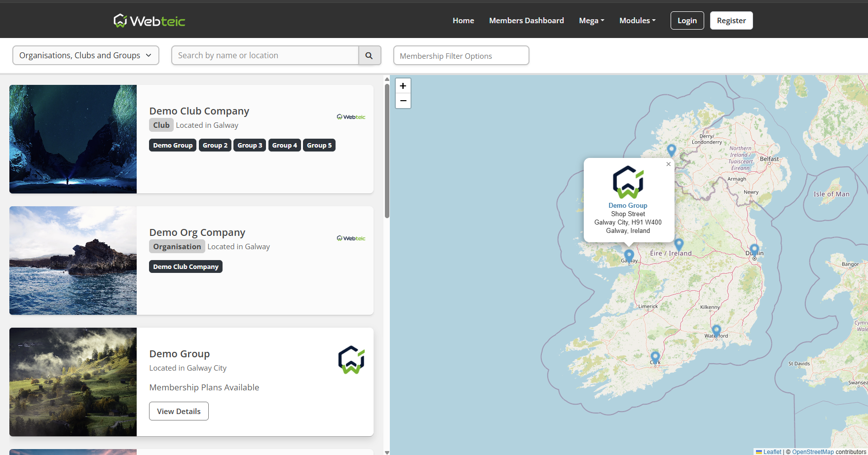Click the Club type badge
The width and height of the screenshot is (868, 455).
point(161,125)
